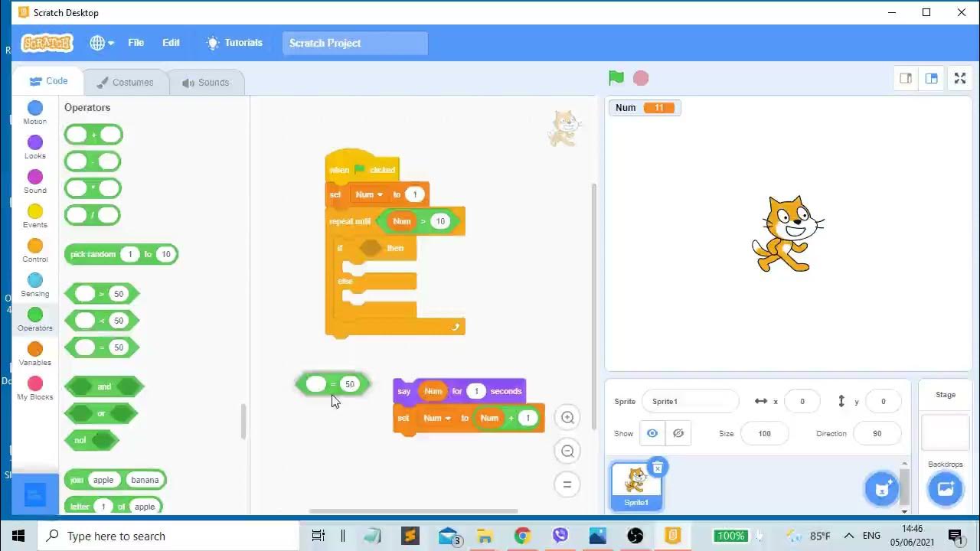Click the multiplication operator block in palette

tap(93, 188)
